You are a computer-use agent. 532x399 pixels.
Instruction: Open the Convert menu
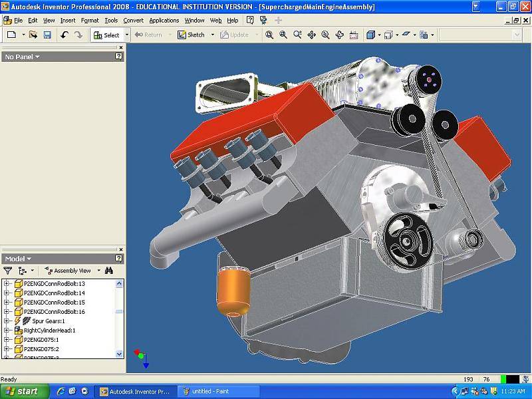134,21
